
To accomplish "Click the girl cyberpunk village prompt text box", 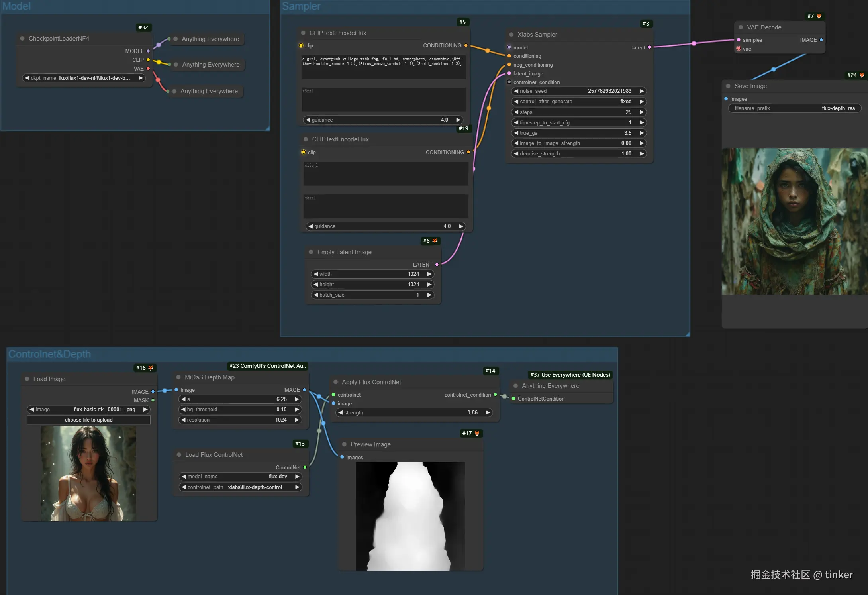I will (x=383, y=66).
